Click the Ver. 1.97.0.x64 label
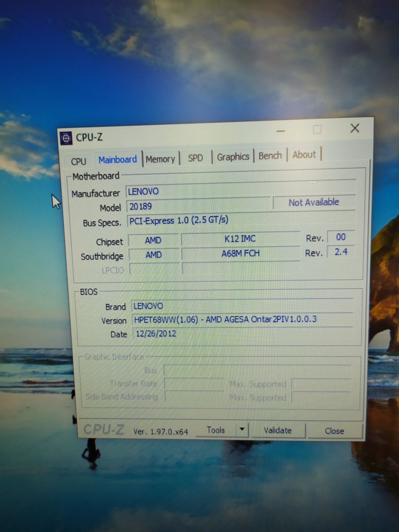This screenshot has width=399, height=532. pyautogui.click(x=161, y=431)
